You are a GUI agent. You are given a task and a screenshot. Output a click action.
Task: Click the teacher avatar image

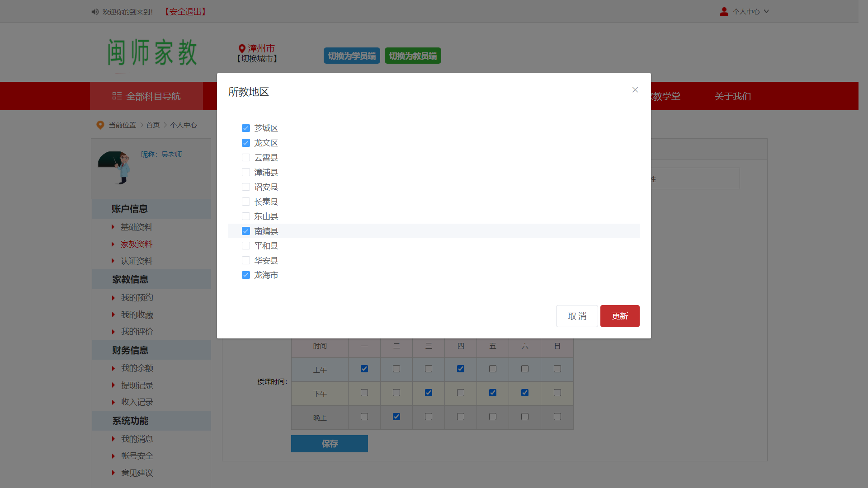(x=115, y=167)
